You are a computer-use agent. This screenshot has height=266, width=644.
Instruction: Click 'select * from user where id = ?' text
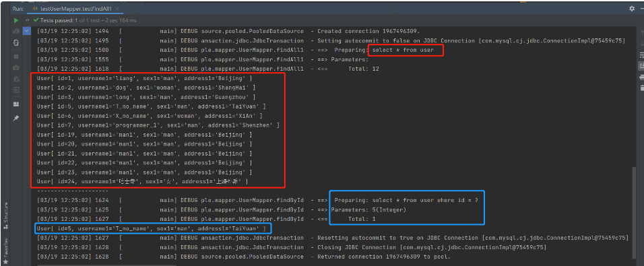425,200
